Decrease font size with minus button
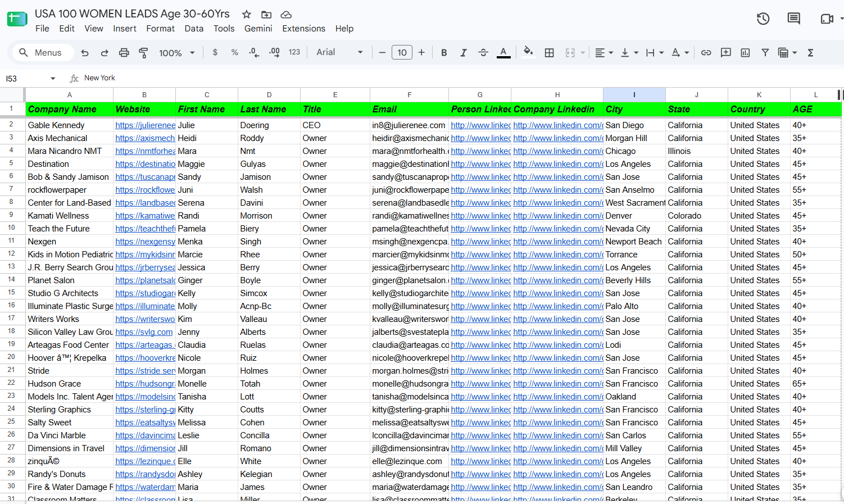 382,53
